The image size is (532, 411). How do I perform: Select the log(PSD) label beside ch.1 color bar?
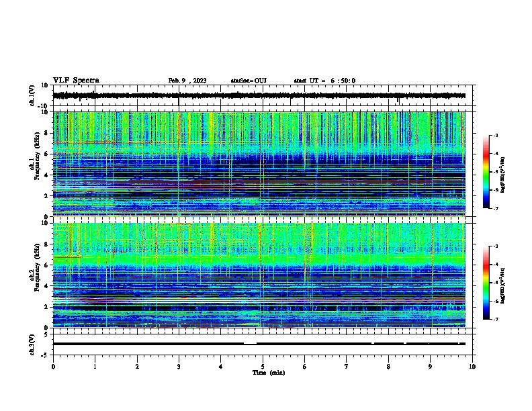click(502, 175)
